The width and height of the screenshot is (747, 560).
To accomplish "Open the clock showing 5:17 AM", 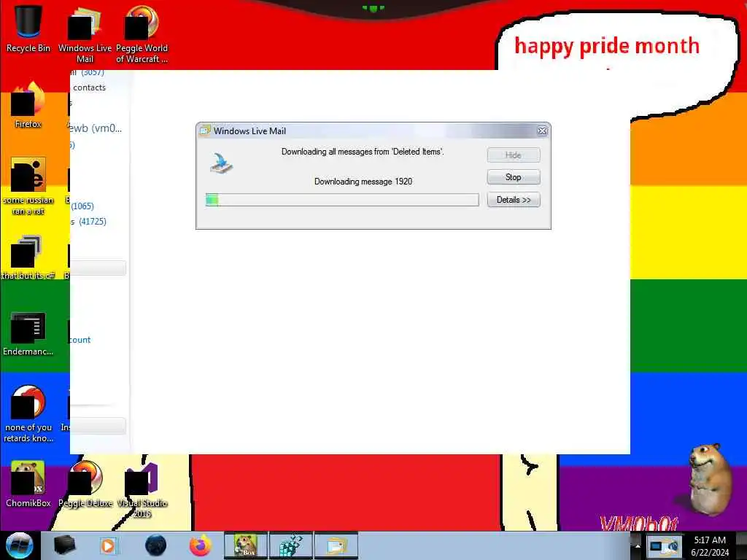I will tap(710, 546).
